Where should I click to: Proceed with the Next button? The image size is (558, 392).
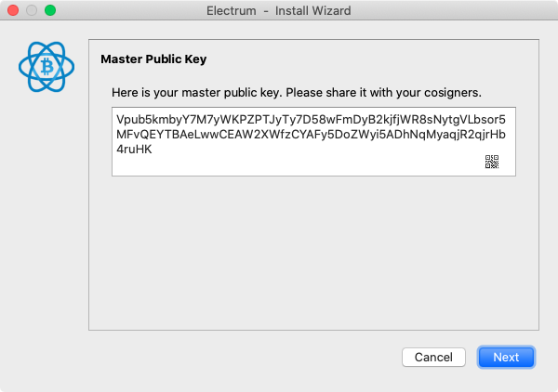pos(506,357)
